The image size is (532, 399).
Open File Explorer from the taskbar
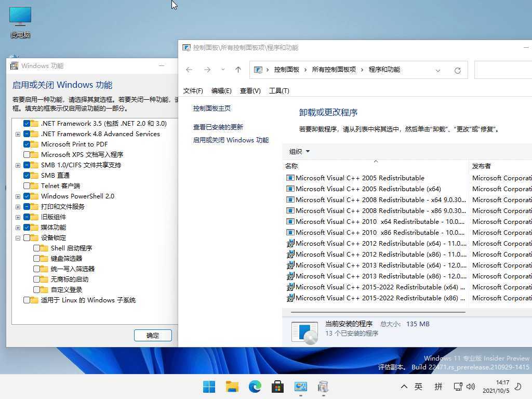click(x=232, y=387)
